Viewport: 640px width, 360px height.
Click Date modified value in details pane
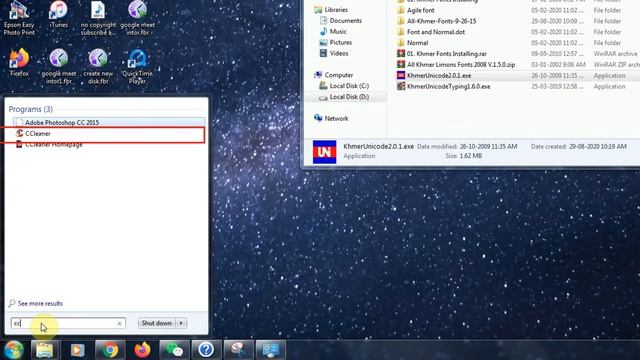pyautogui.click(x=488, y=146)
